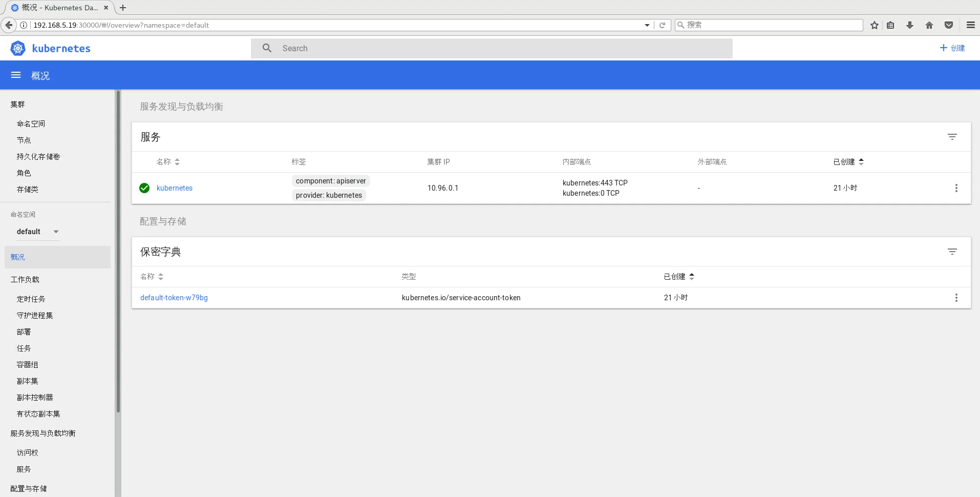Viewport: 980px width, 497px height.
Task: Sort services by 名称 column
Action: coord(168,162)
